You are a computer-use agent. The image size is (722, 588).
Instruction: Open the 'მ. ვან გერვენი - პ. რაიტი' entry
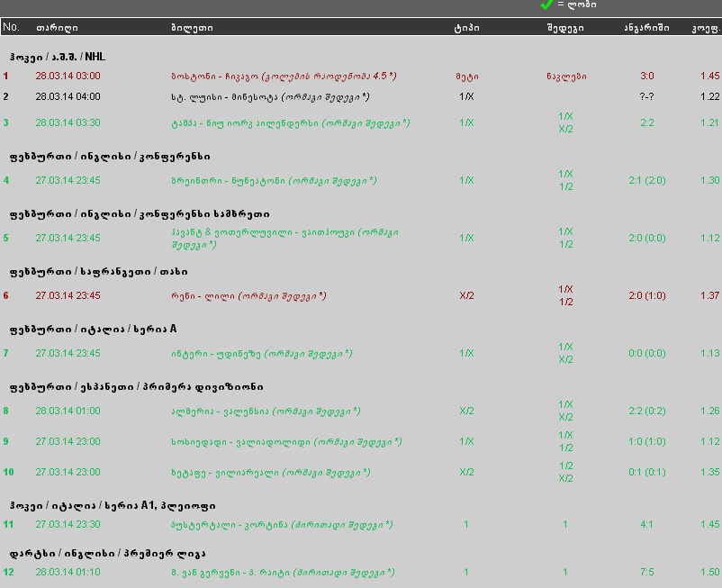coord(283,573)
